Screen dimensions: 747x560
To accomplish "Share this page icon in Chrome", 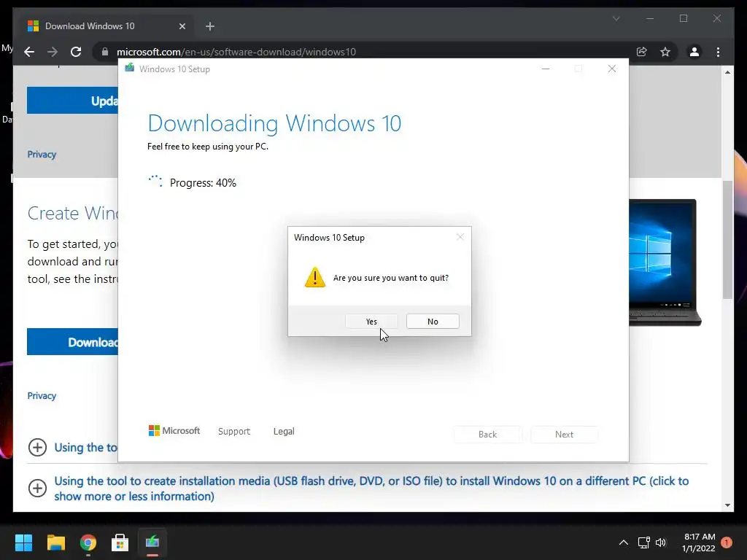I will click(642, 52).
